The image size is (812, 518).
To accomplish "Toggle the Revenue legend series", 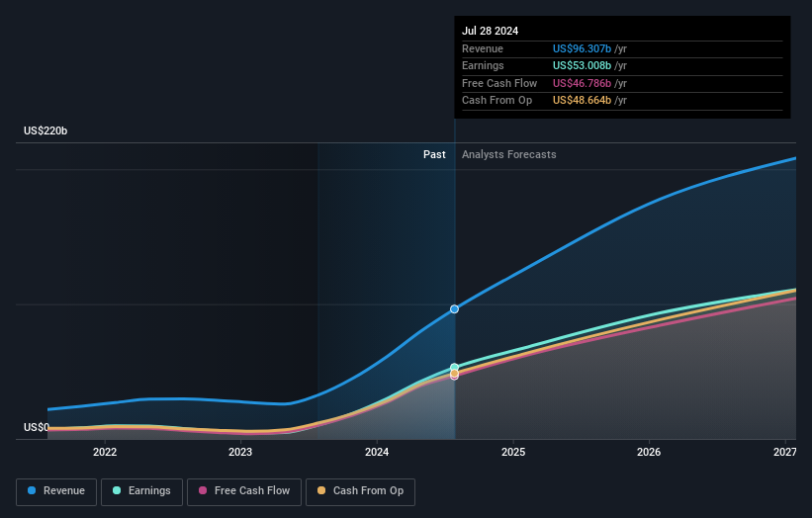I will pos(56,491).
